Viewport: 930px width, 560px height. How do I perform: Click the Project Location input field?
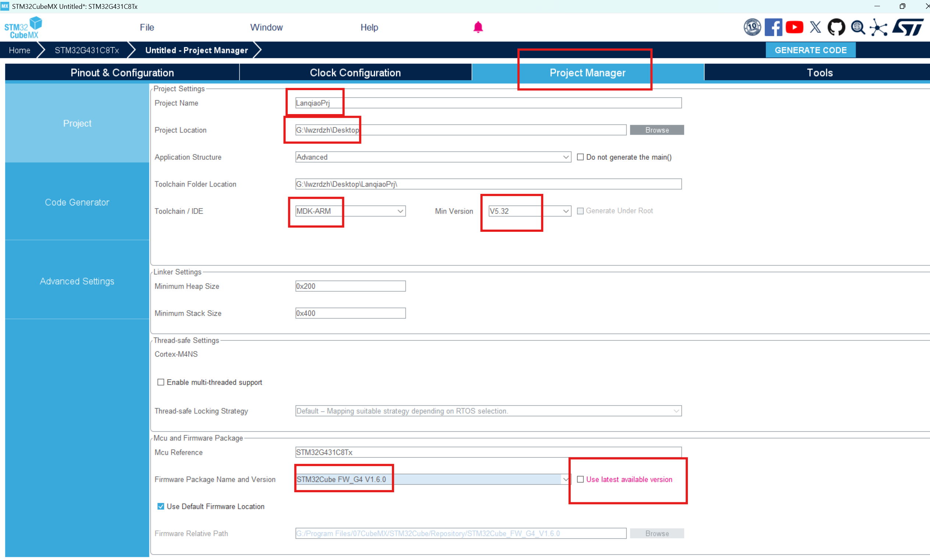460,130
